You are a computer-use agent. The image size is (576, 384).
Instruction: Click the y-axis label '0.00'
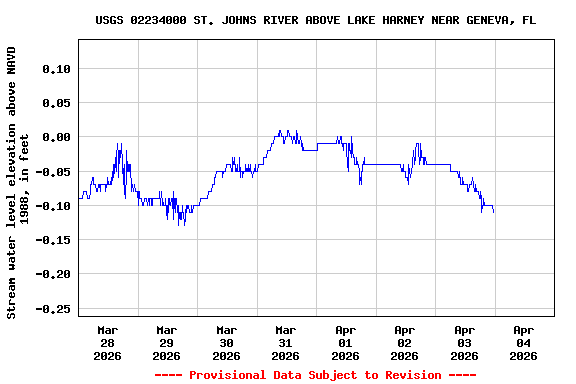pos(56,137)
